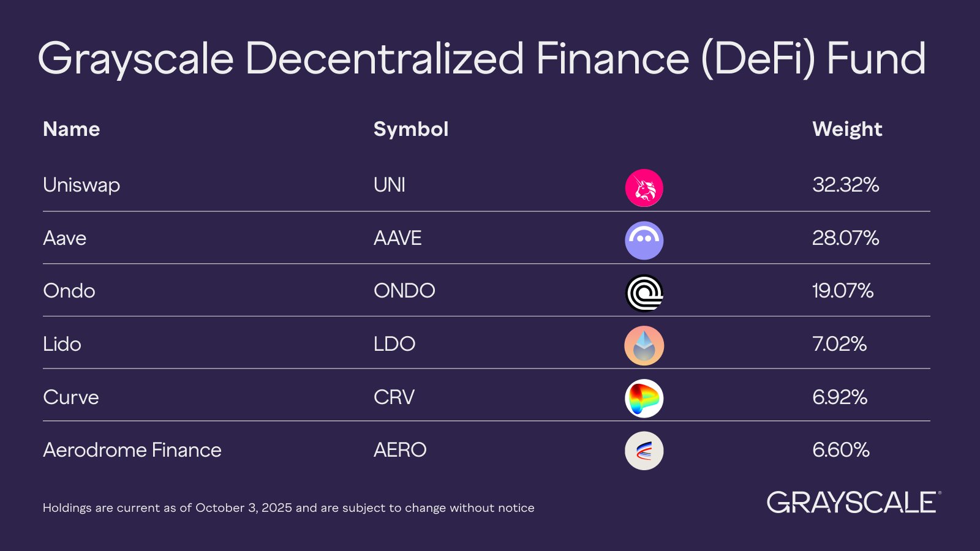This screenshot has width=980, height=551.
Task: Click the Aerodrome Finance name label
Action: [132, 450]
